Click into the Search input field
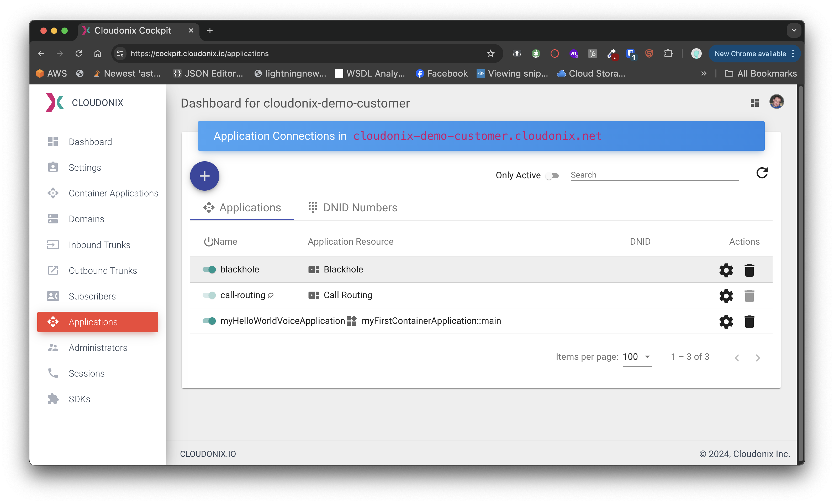The image size is (834, 504). 654,175
